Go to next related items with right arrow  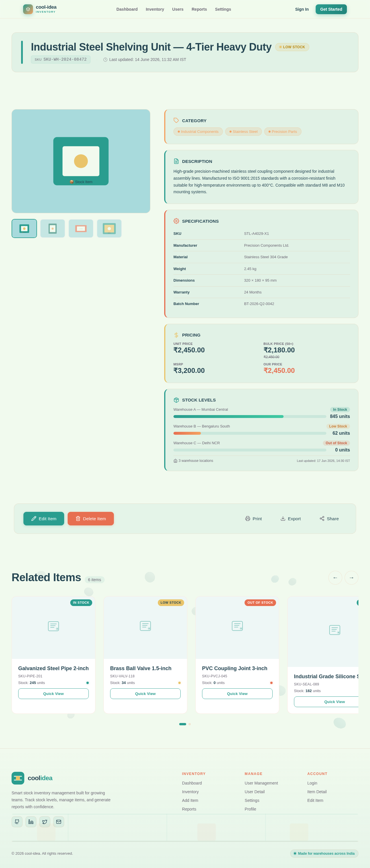(351, 577)
